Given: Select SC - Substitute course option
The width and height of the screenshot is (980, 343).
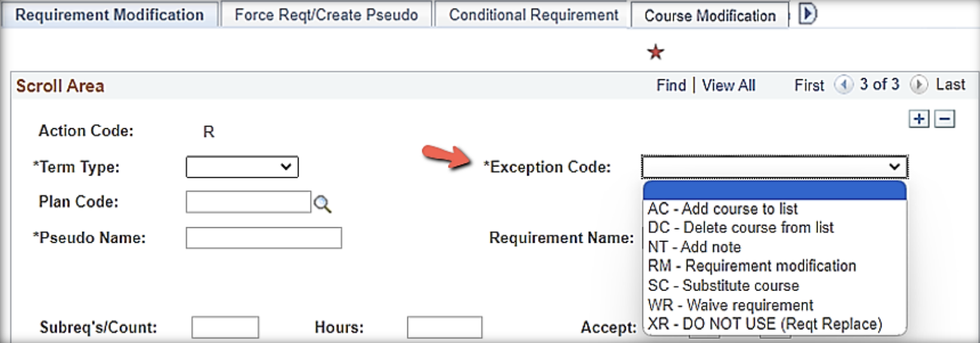Looking at the screenshot, I should click(723, 286).
